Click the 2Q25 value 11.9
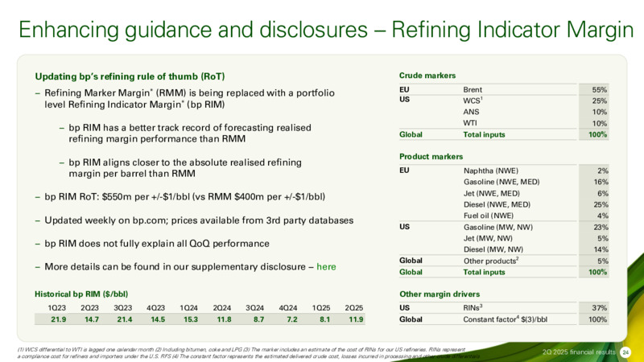 (356, 319)
